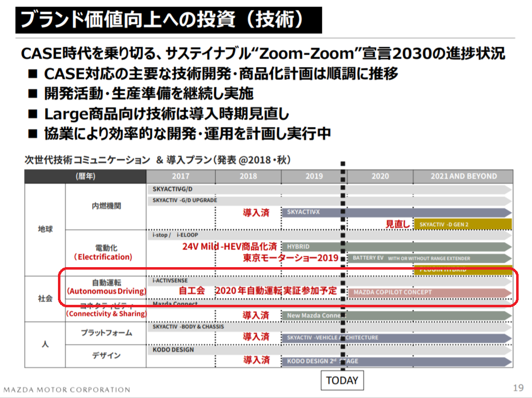Image resolution: width=532 pixels, height=398 pixels.
Task: Click the 地球 category cell
Action: 45,229
